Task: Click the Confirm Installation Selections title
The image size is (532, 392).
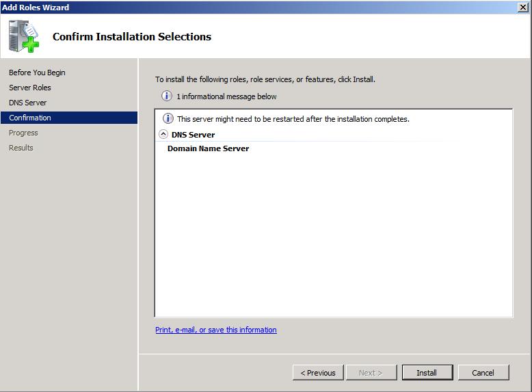Action: pyautogui.click(x=132, y=37)
